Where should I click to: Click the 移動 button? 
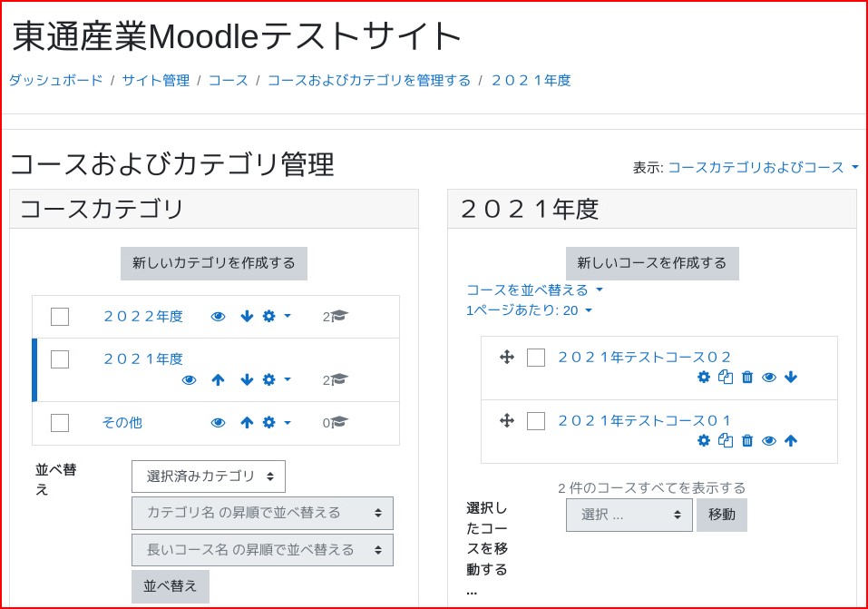point(722,515)
